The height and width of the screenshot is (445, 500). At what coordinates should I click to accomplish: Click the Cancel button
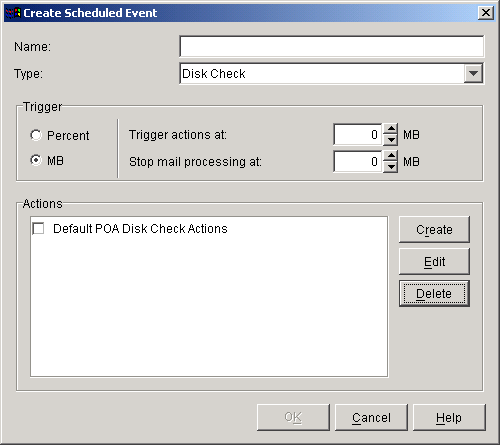tap(371, 417)
